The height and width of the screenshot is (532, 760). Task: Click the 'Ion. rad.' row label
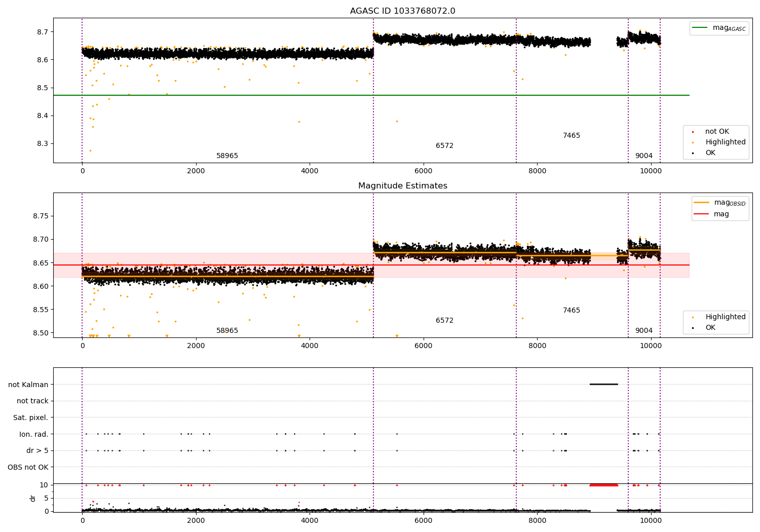34,434
